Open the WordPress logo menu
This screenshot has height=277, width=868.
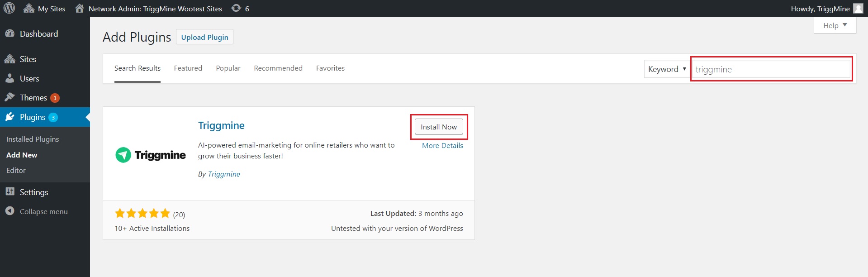9,8
